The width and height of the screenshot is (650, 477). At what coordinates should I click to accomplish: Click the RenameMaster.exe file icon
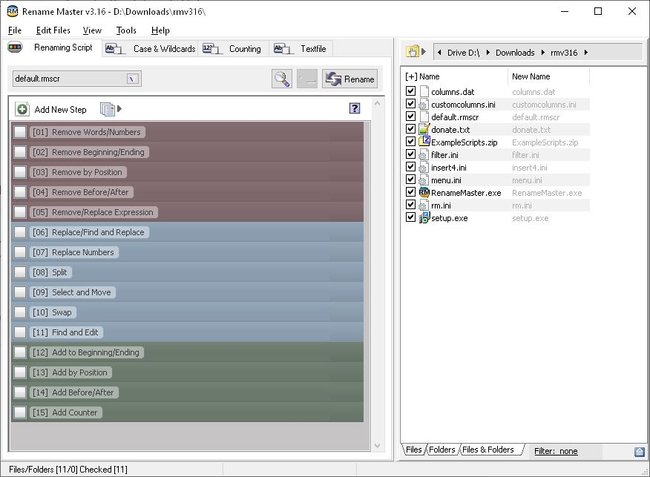(x=424, y=192)
